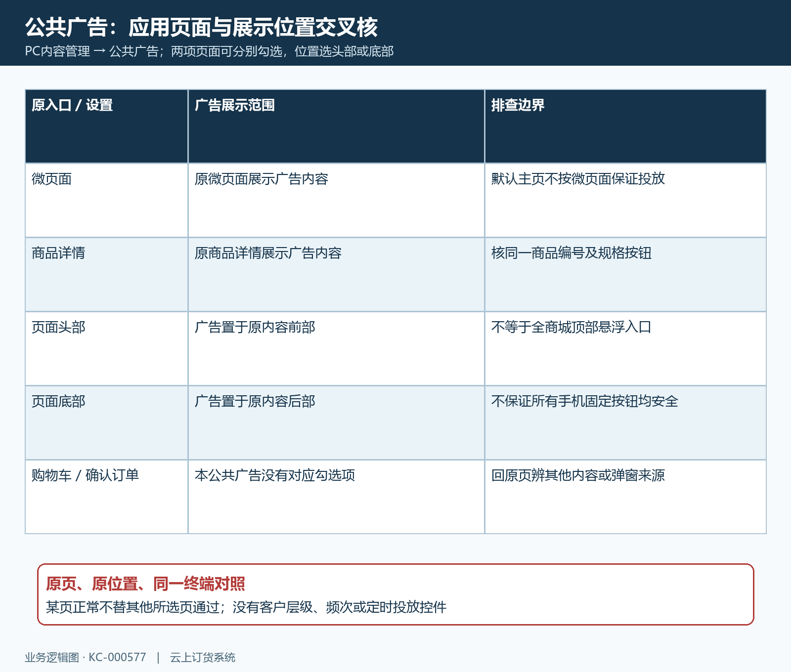Click the cell 不等于全商城顶部悬浮入口
The width and height of the screenshot is (791, 672).
coord(625,348)
